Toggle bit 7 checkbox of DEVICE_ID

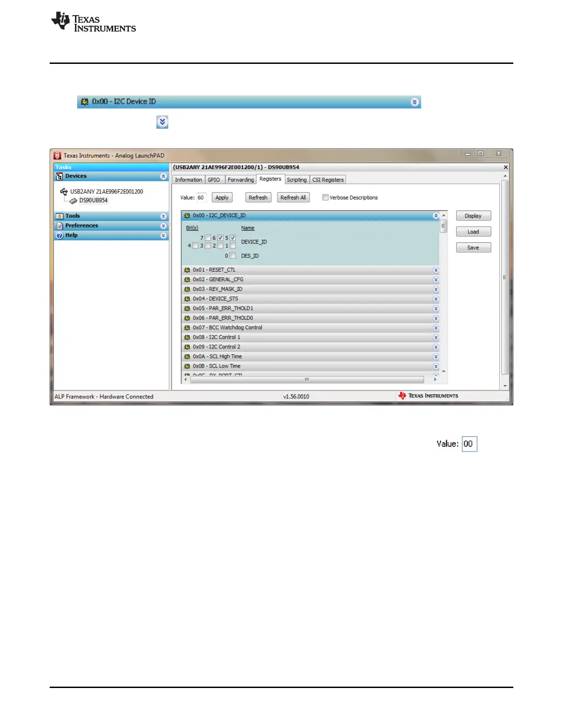point(208,238)
